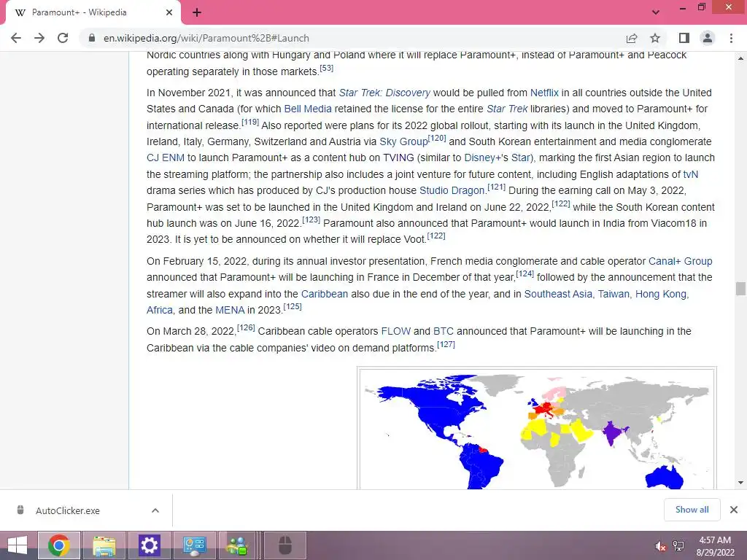The image size is (747, 560).
Task: Follow the FLOW cable operator link
Action: pos(395,332)
